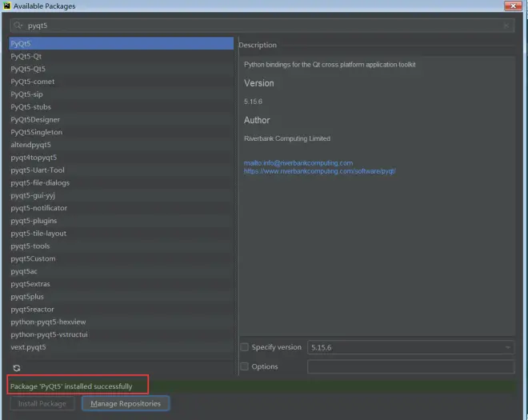Viewport: 528px width, 420px height.
Task: Select pyqt5-gui-yyj package
Action: click(122, 195)
